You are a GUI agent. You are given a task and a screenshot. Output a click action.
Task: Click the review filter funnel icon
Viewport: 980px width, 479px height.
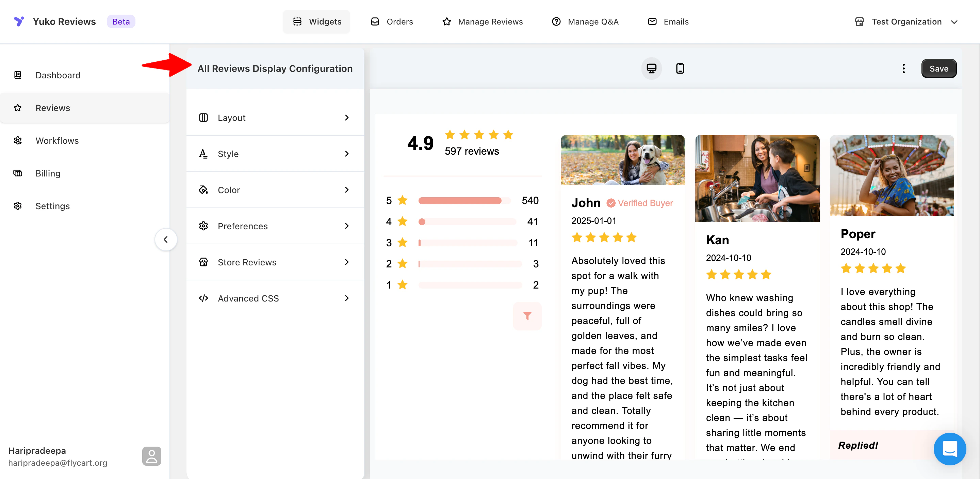click(x=527, y=316)
